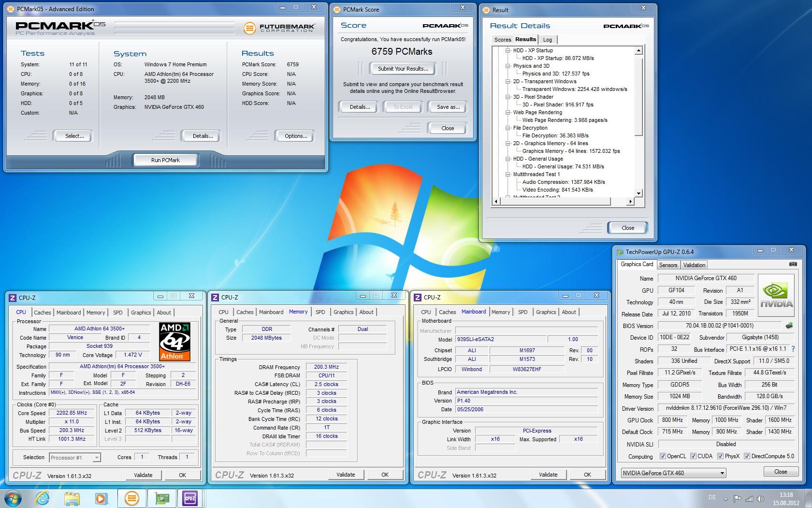Click OK in the CPU-Z CPU window
This screenshot has height=508, width=812.
(x=182, y=475)
